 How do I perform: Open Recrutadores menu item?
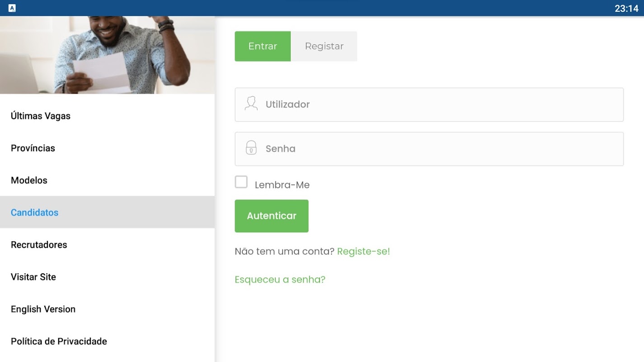(107, 244)
